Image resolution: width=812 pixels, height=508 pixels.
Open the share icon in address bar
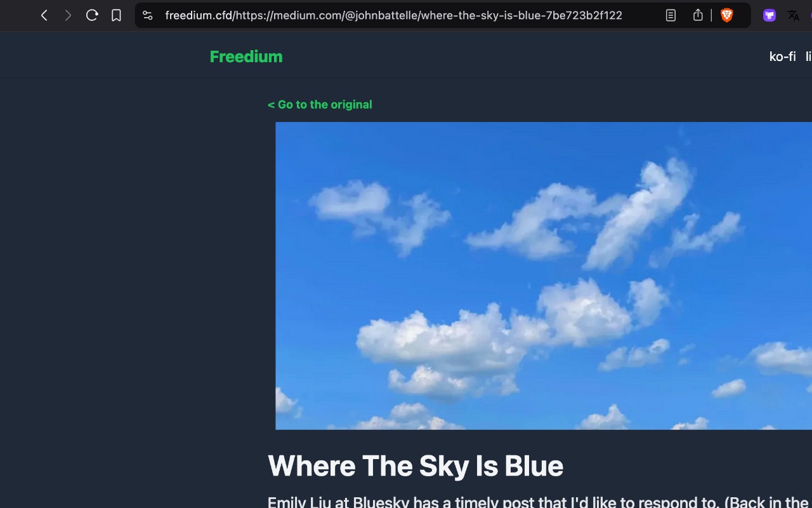(x=698, y=15)
